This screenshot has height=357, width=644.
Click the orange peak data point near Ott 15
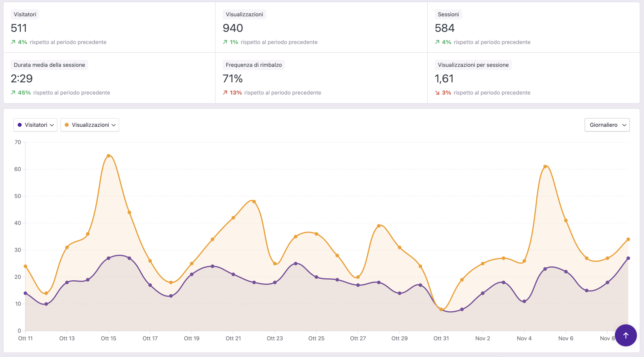(109, 156)
